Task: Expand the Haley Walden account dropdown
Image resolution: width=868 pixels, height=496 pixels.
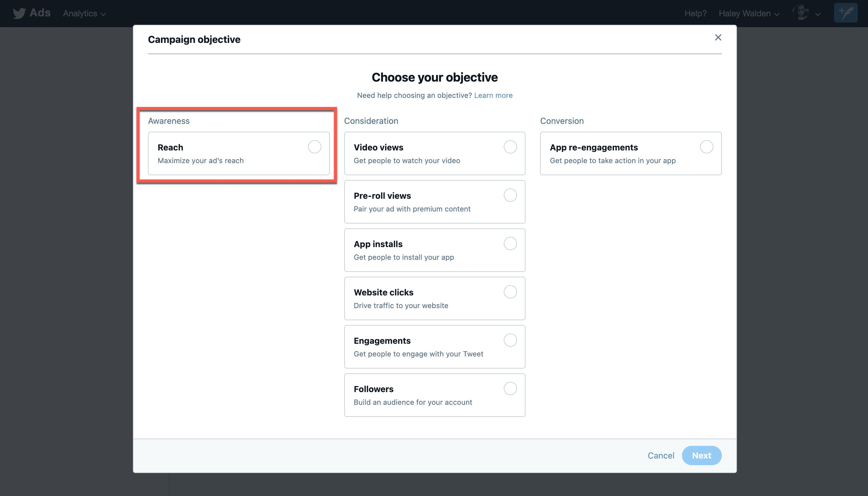Action: tap(749, 14)
